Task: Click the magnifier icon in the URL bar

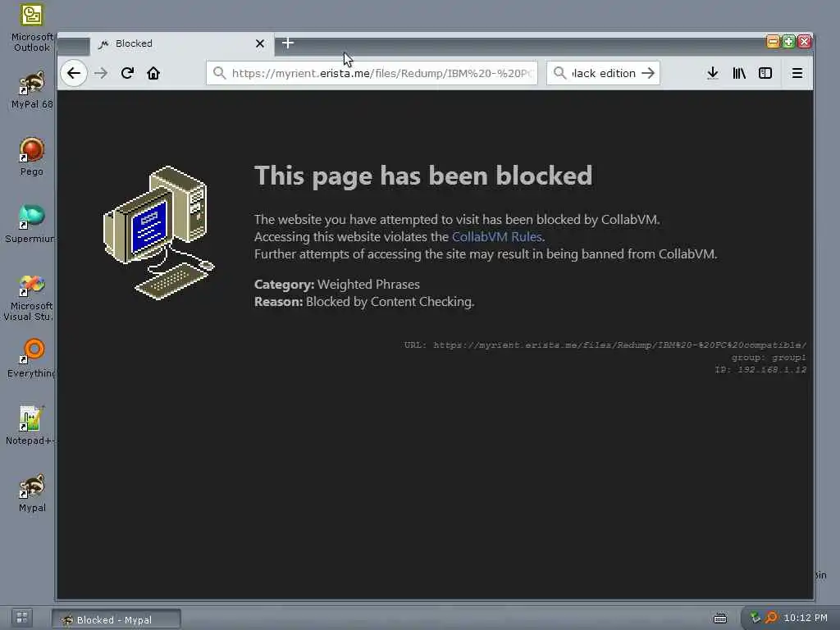Action: click(x=219, y=73)
